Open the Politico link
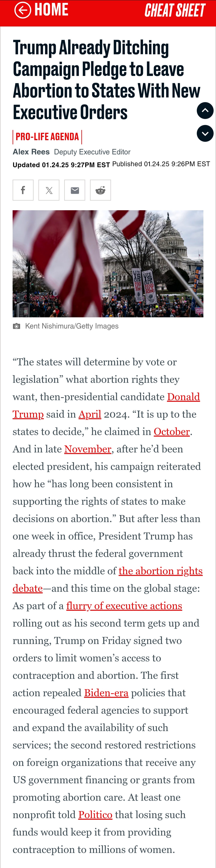 tap(95, 815)
